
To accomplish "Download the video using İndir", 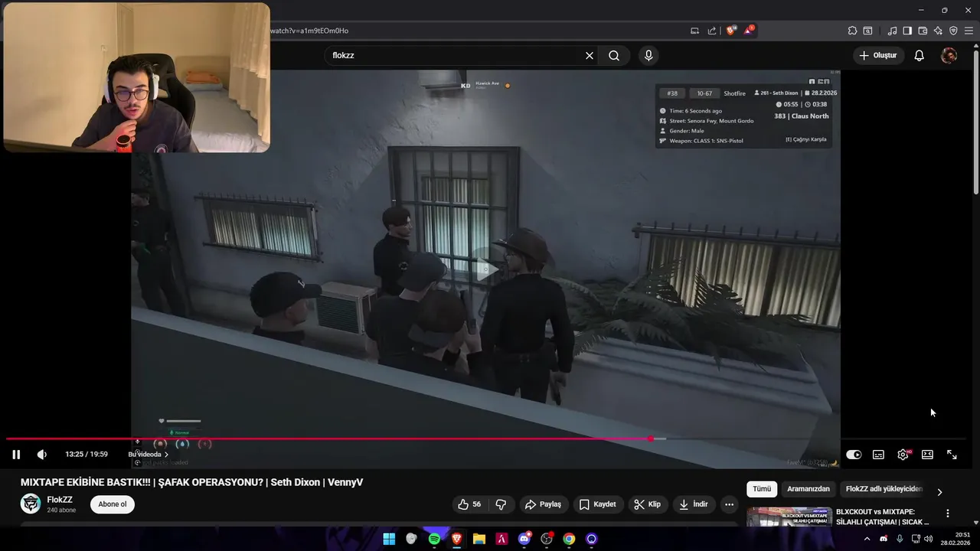I will tap(694, 504).
